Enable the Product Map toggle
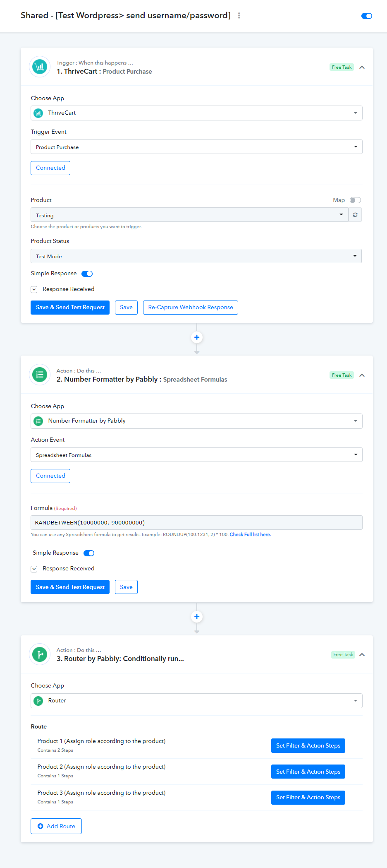387x868 pixels. pyautogui.click(x=355, y=200)
